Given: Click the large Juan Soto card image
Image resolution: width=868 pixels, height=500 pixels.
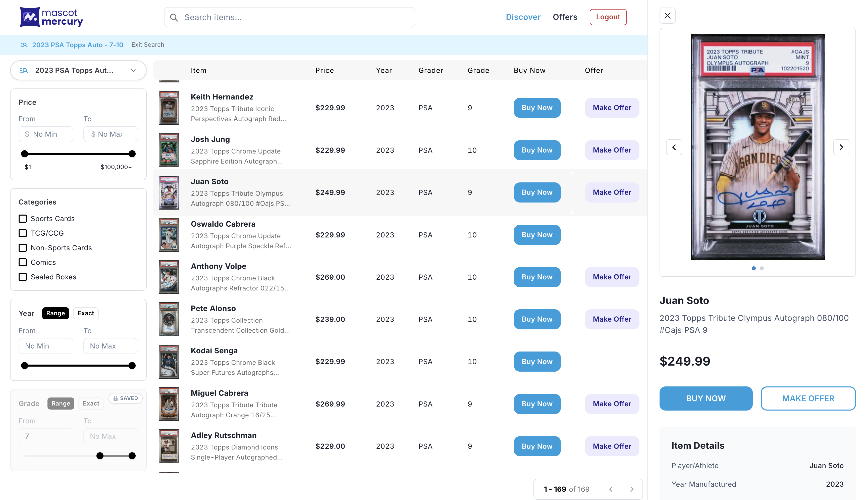Looking at the screenshot, I should (757, 147).
